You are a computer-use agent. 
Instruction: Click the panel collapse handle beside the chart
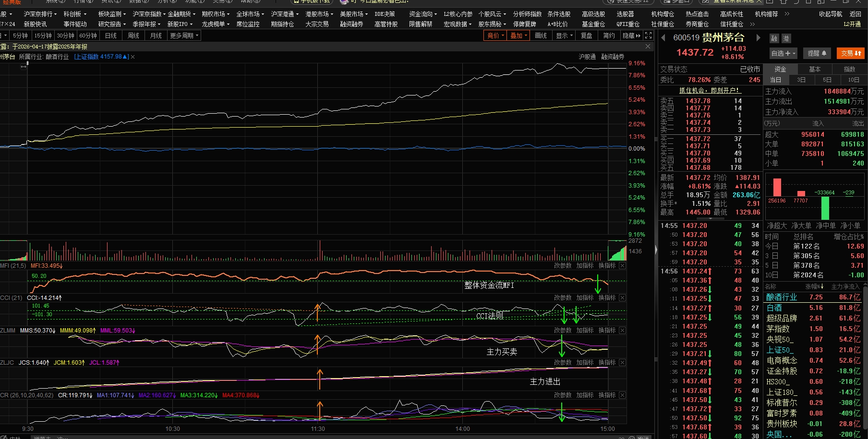(656, 249)
